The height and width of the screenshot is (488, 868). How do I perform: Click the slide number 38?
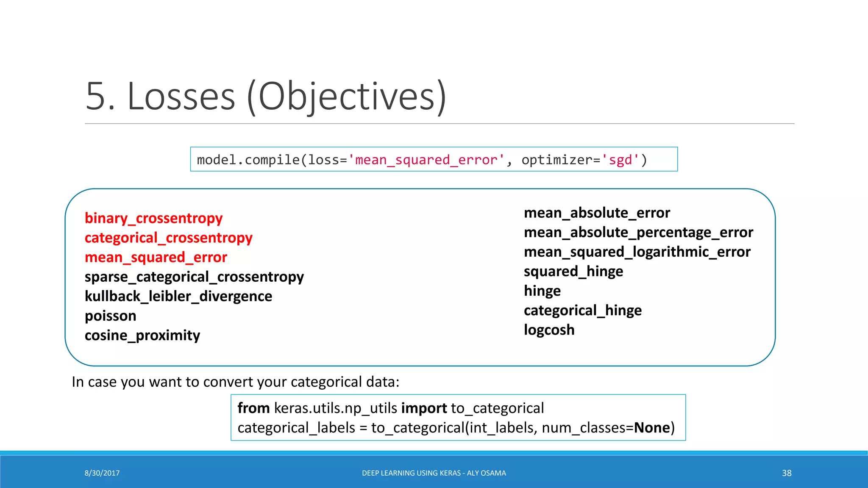pyautogui.click(x=787, y=473)
